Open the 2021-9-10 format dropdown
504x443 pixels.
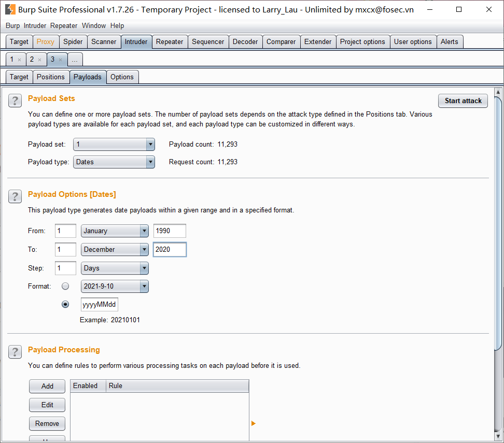(x=115, y=286)
